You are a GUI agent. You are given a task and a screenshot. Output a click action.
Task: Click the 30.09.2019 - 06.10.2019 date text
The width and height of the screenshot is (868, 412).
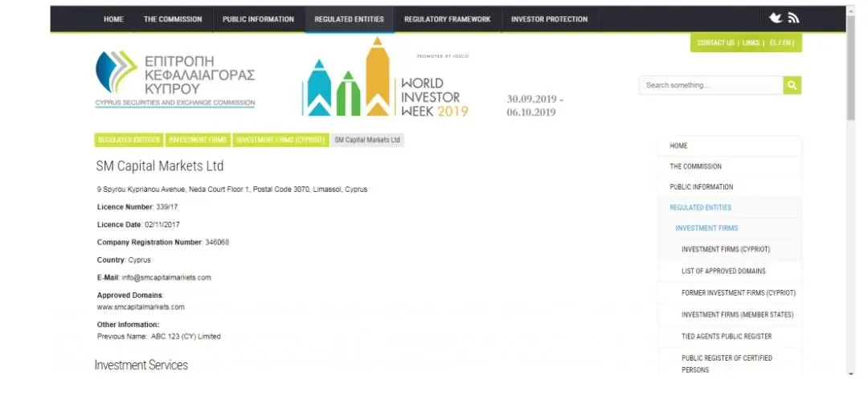point(534,106)
